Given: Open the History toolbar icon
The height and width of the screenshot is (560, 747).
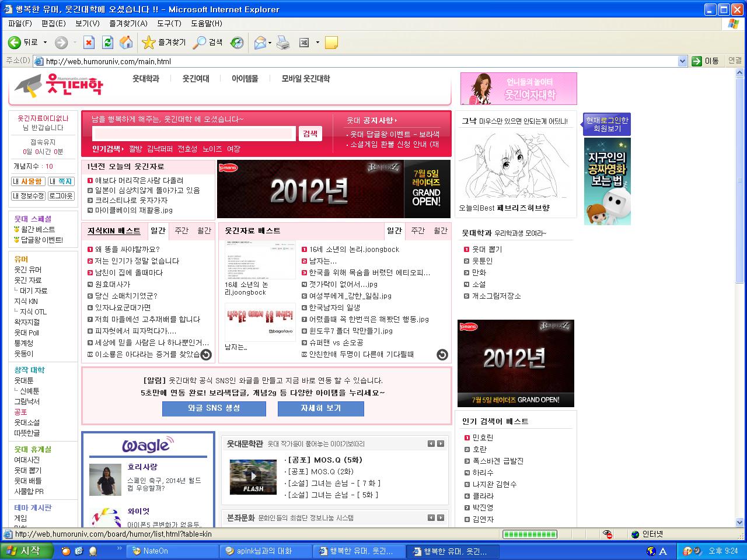Looking at the screenshot, I should coord(237,43).
